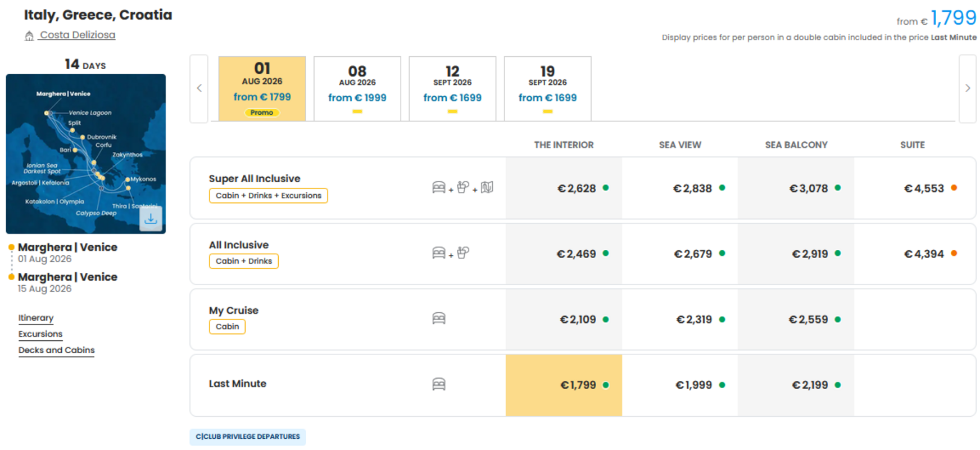Show later departure dates with right arrow
980x450 pixels.
click(968, 88)
